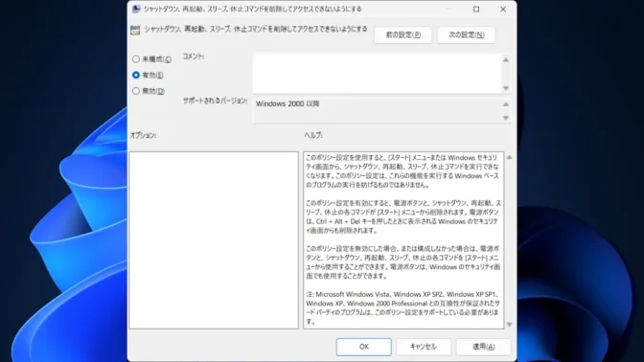The image size is (644, 362).
Task: Click inside the コメント text box
Action: tap(377, 74)
